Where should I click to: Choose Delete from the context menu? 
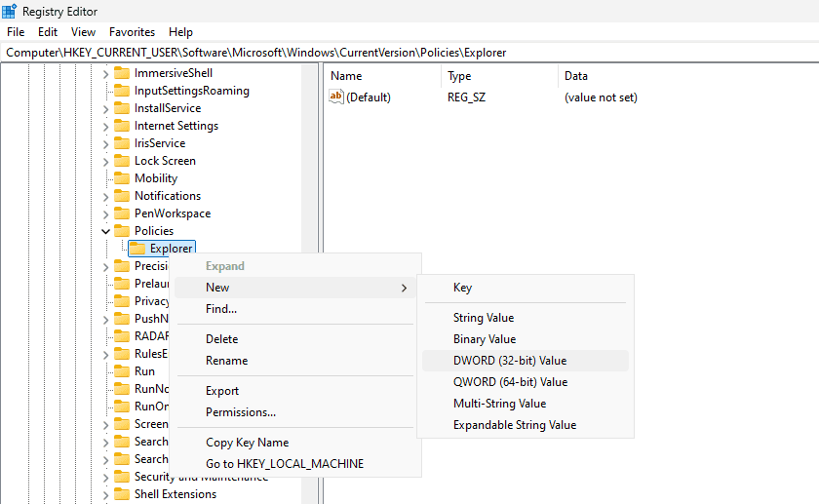pyautogui.click(x=295, y=339)
